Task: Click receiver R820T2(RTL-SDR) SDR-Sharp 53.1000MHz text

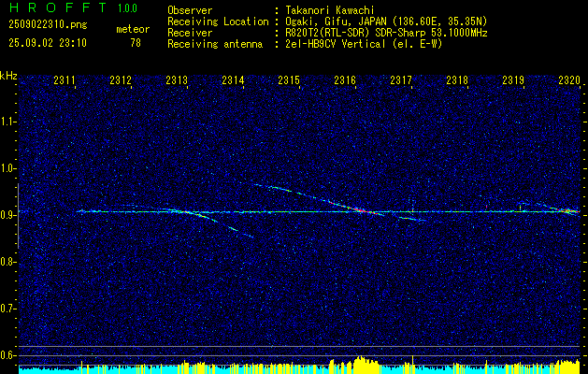Action: (x=386, y=33)
